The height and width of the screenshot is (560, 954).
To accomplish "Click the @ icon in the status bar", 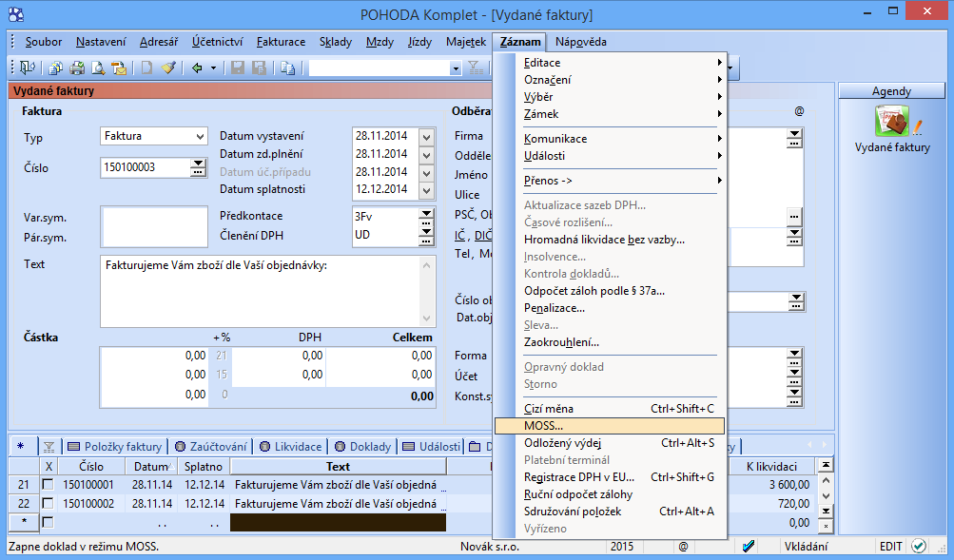I will tap(683, 547).
